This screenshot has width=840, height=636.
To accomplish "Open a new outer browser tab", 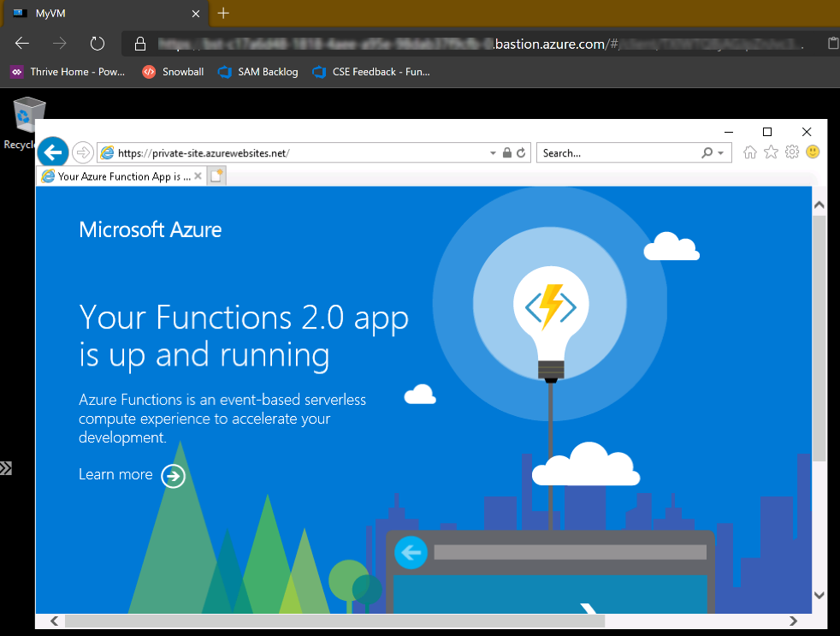I will (223, 13).
